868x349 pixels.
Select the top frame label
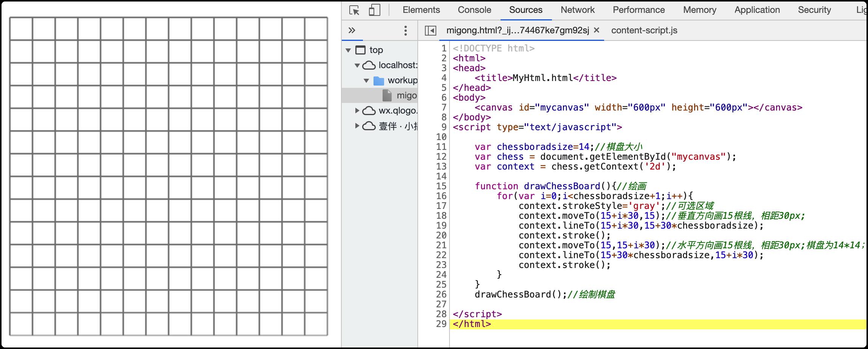pos(376,50)
